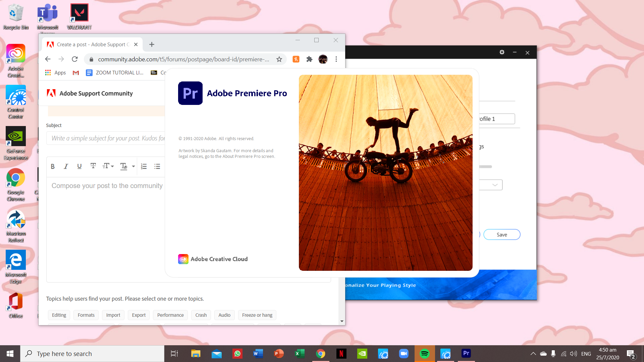
Task: Open a new Chrome tab
Action: [x=152, y=45]
